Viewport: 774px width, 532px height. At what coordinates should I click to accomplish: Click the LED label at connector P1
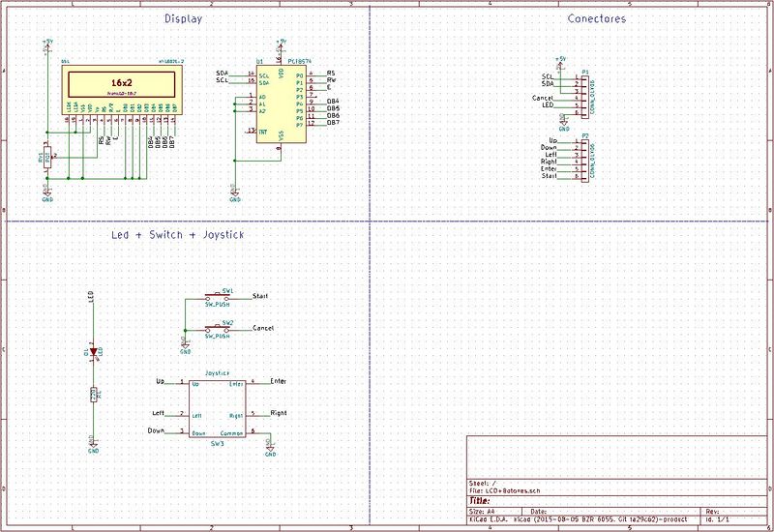click(x=548, y=104)
